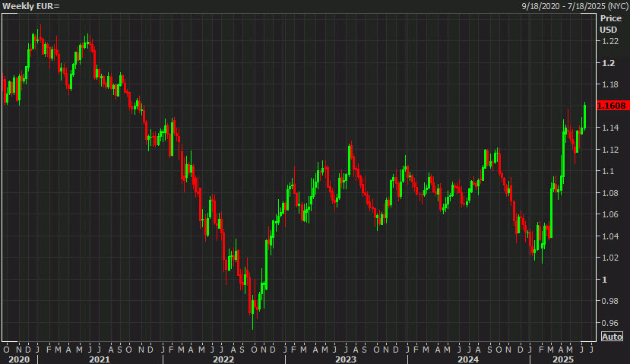Select the red 1.1608 last price tag
This screenshot has height=364, width=630.
tap(612, 106)
